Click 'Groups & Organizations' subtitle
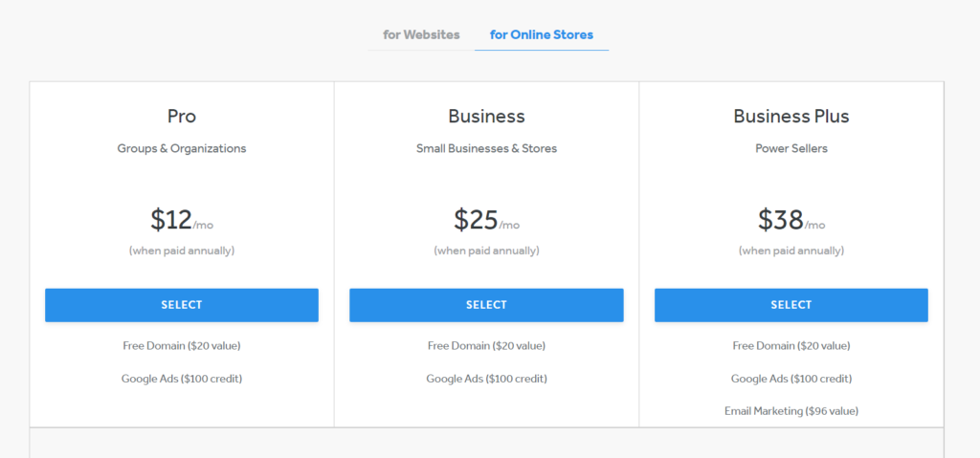 point(182,149)
